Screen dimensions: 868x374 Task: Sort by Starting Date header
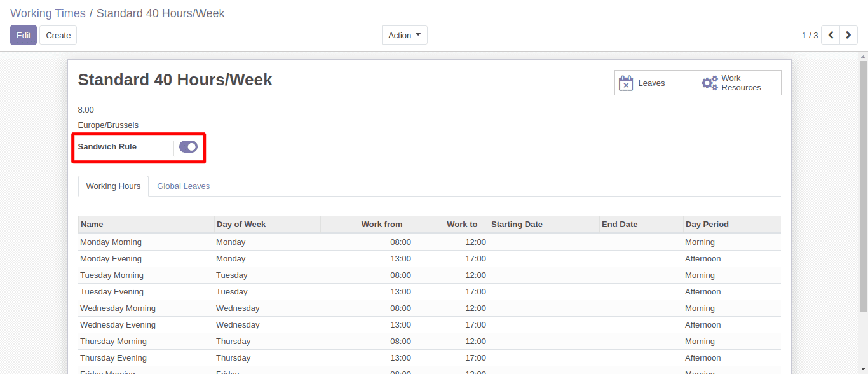point(544,225)
